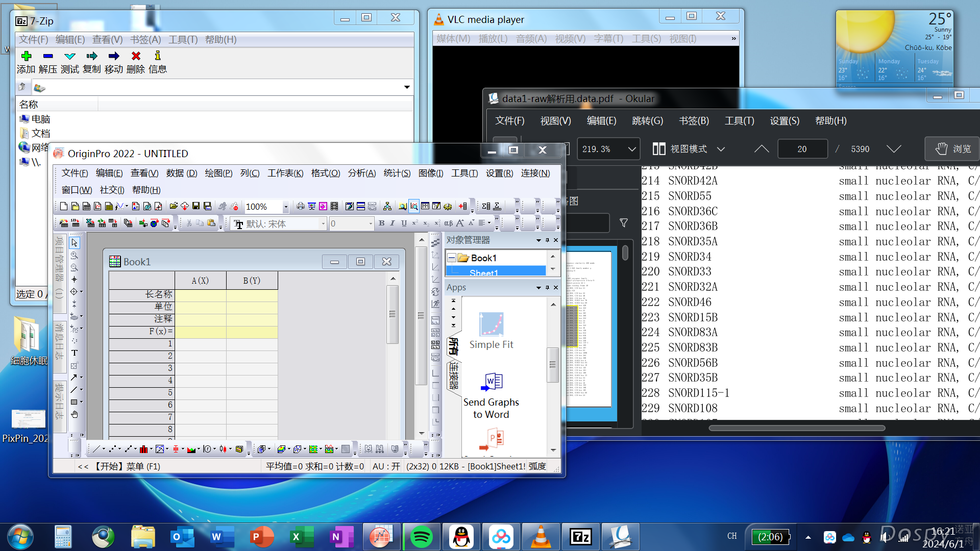This screenshot has height=551, width=980.
Task: Open VLC from the taskbar
Action: point(541,537)
